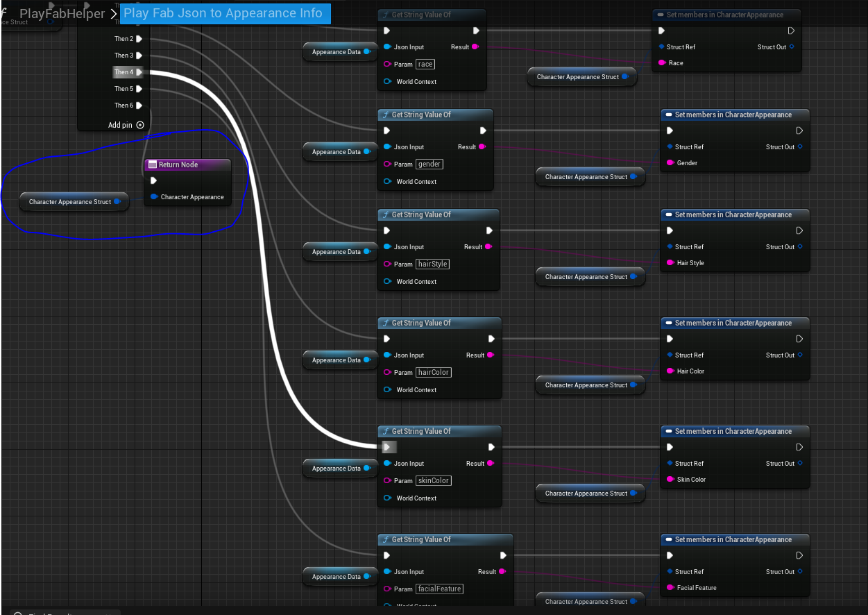Click exec input pin on Skin Color Set members node
868x615 pixels.
pyautogui.click(x=670, y=447)
